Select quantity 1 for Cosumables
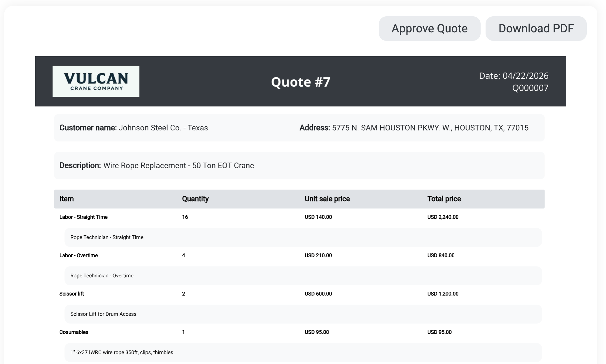The image size is (606, 364). tap(183, 332)
